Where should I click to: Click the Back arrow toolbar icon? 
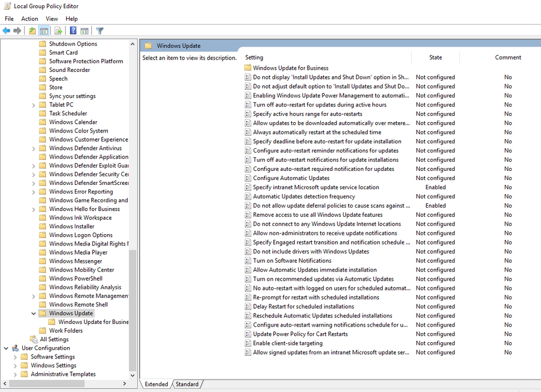coord(6,31)
